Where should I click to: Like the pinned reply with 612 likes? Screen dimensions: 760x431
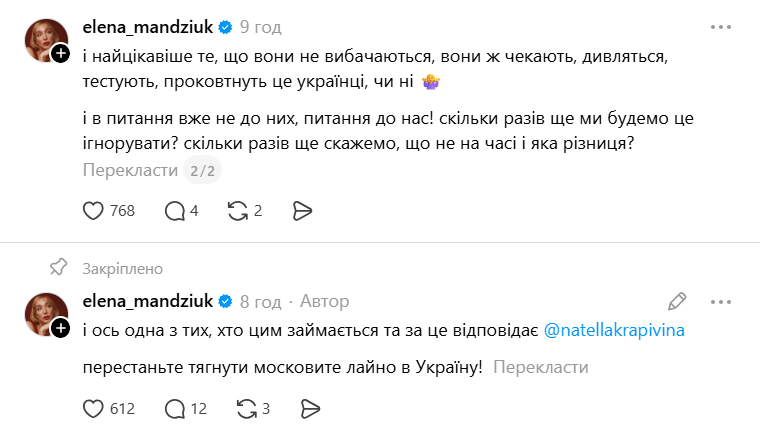click(x=93, y=408)
